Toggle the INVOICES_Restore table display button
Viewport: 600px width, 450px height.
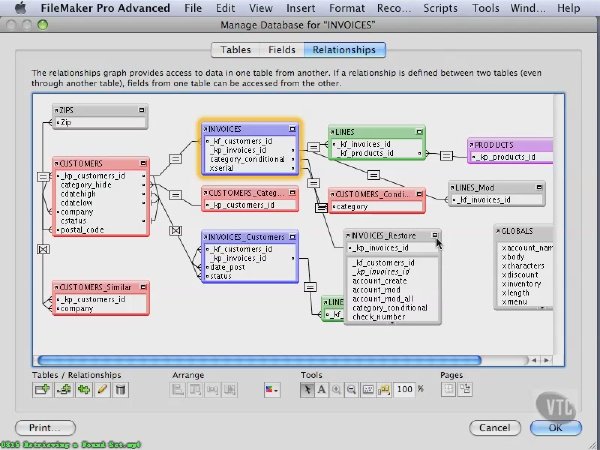coord(435,235)
